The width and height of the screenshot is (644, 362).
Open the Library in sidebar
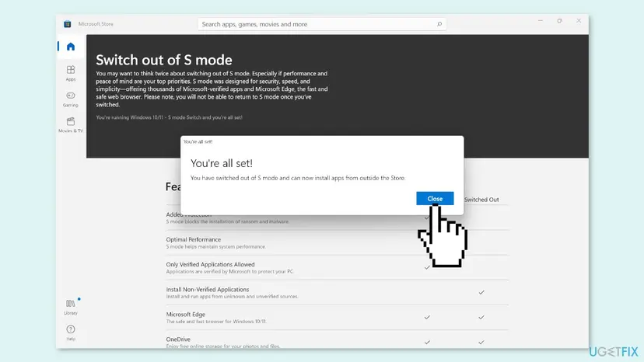pyautogui.click(x=71, y=307)
